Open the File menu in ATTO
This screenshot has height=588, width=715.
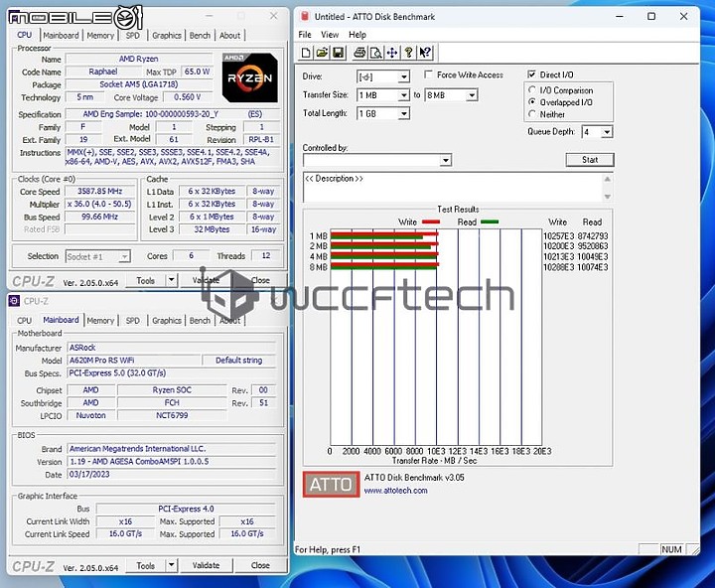[x=305, y=35]
